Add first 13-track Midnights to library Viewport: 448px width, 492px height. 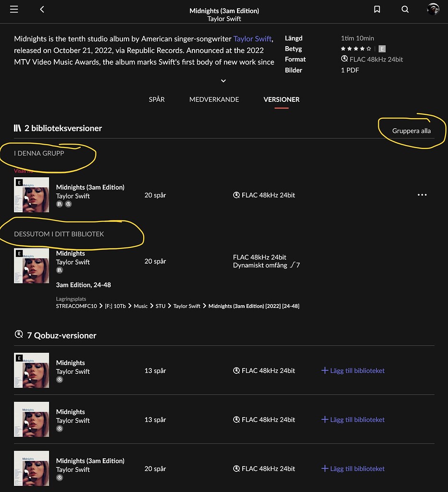point(353,370)
